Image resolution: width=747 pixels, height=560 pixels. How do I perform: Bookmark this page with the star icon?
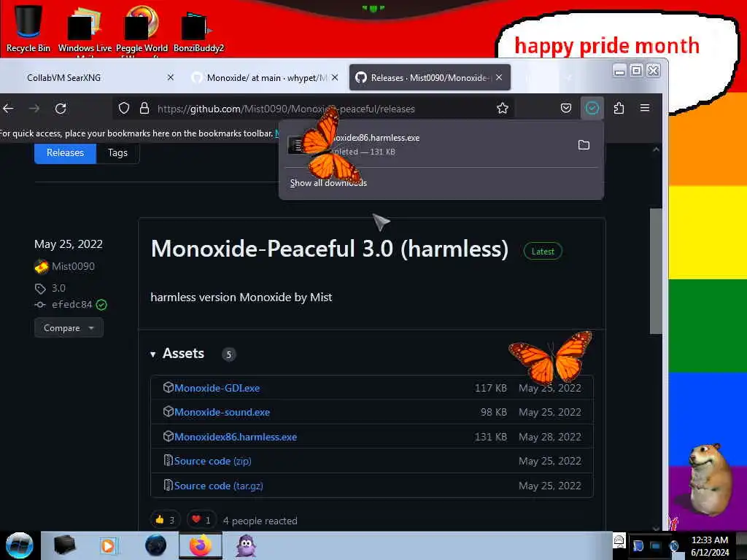pyautogui.click(x=502, y=109)
